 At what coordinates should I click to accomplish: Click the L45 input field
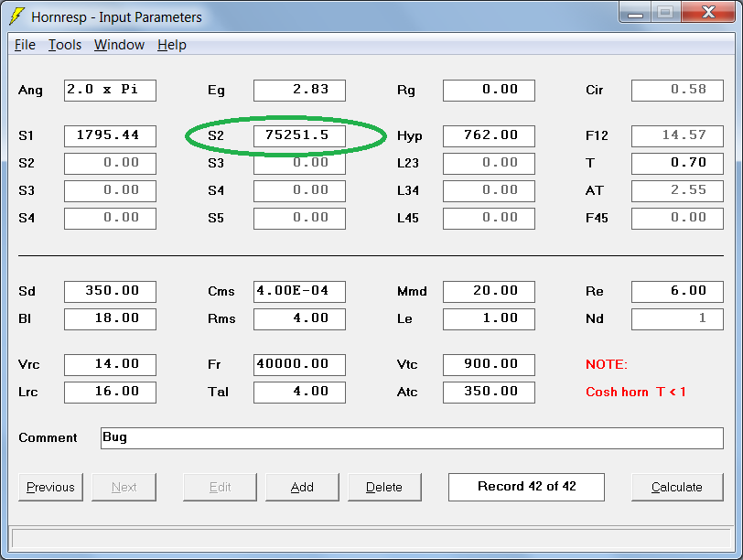(x=489, y=219)
